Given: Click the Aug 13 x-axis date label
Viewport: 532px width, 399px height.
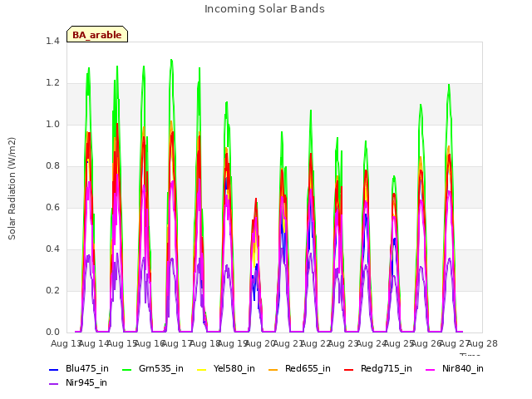Looking at the screenshot, I should (x=66, y=343).
